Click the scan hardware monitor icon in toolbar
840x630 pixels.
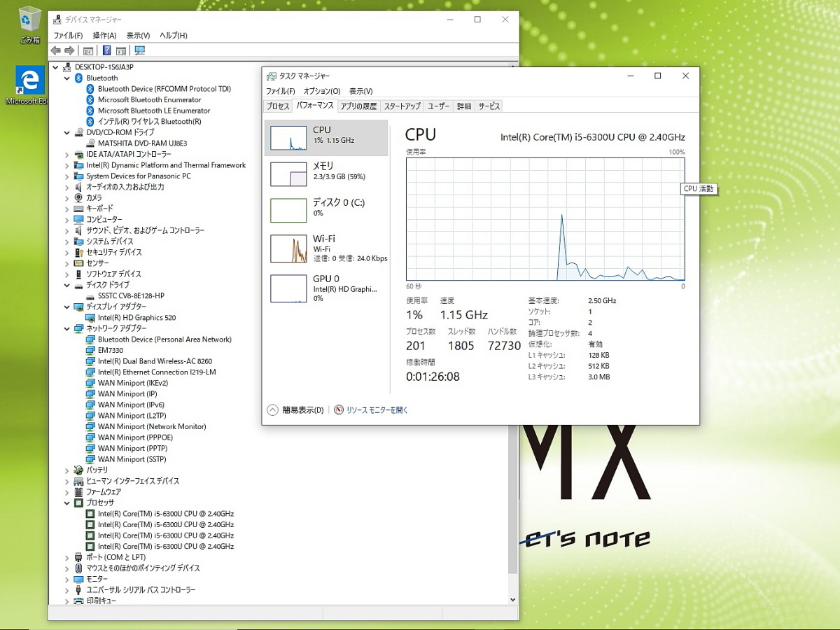(139, 50)
